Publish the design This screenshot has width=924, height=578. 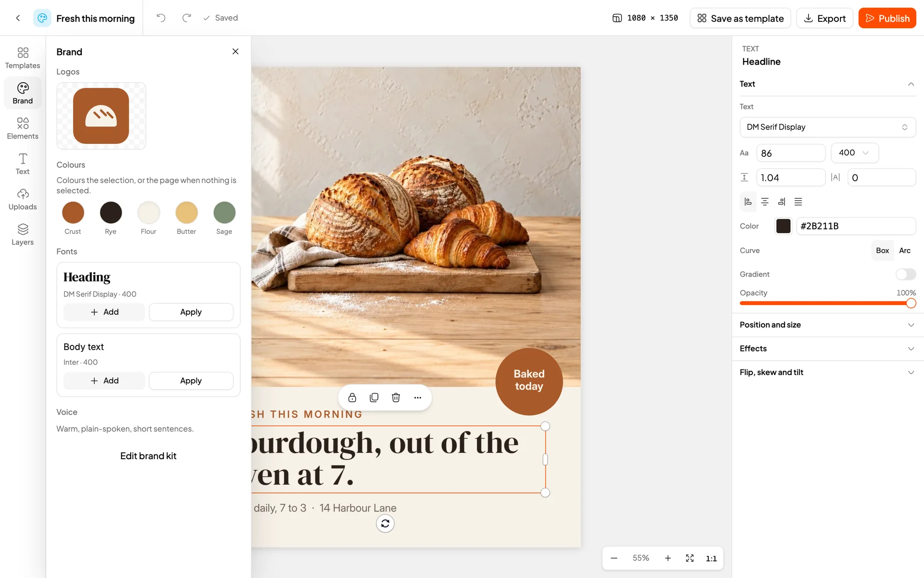pos(887,18)
